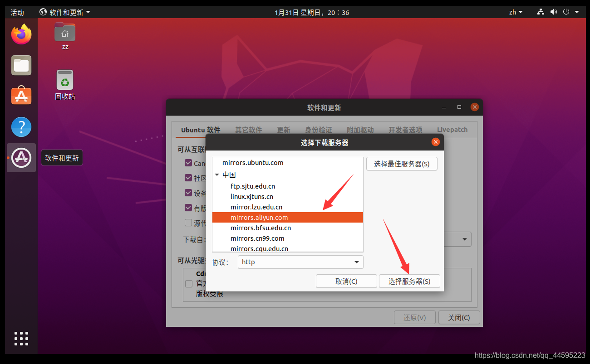590x364 pixels.
Task: Open Firefox from the dock
Action: tap(21, 34)
